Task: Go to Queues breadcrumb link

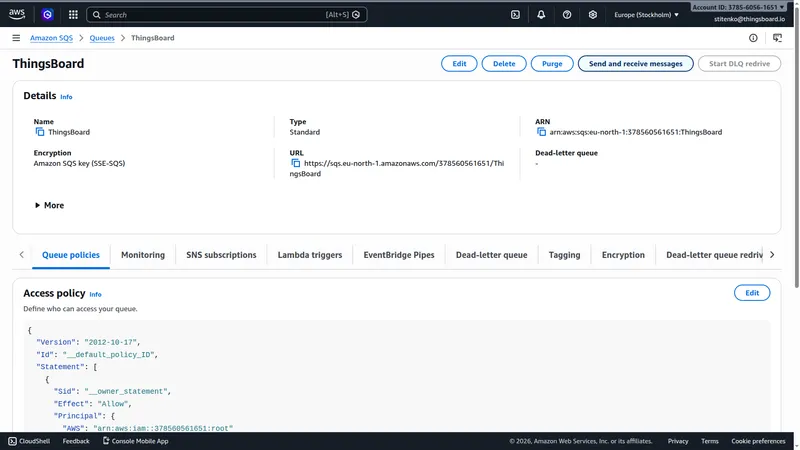Action: click(x=102, y=38)
